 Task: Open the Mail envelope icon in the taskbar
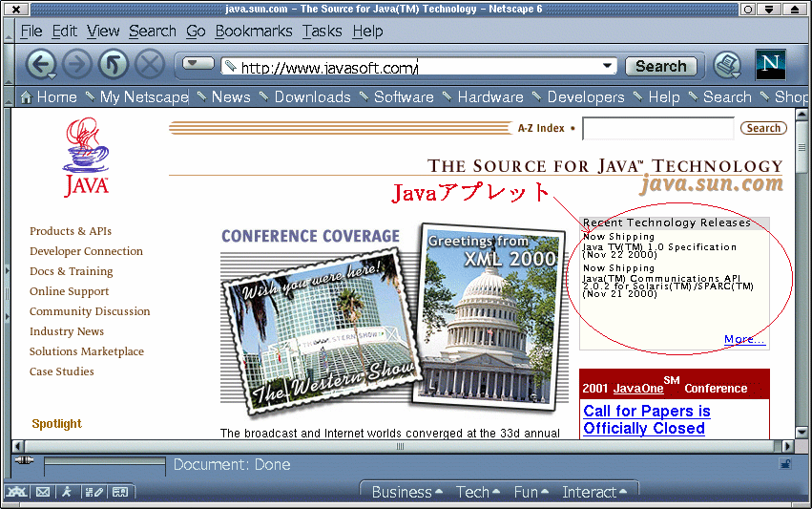click(x=43, y=492)
